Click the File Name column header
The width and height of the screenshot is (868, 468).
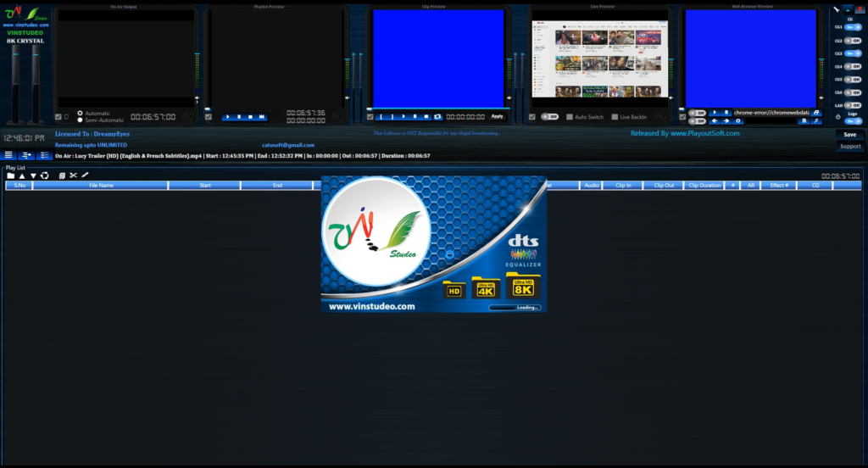click(100, 185)
